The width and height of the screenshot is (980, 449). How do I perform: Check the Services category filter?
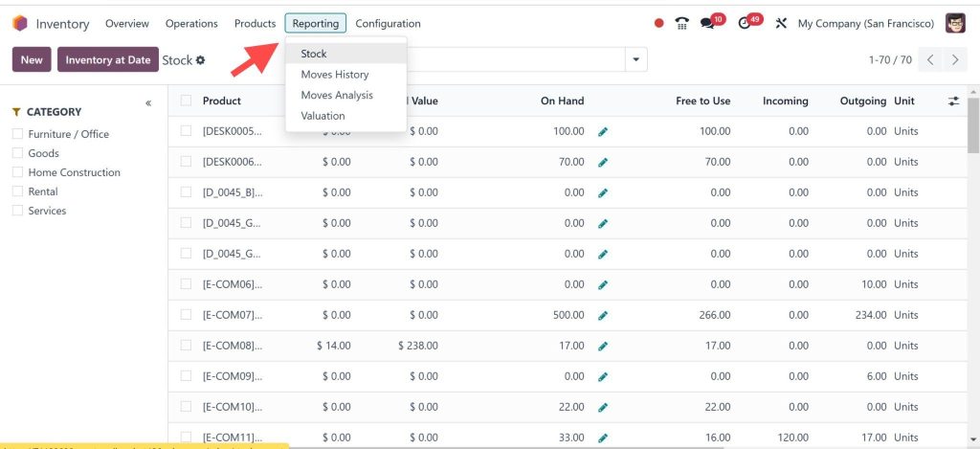[x=17, y=211]
